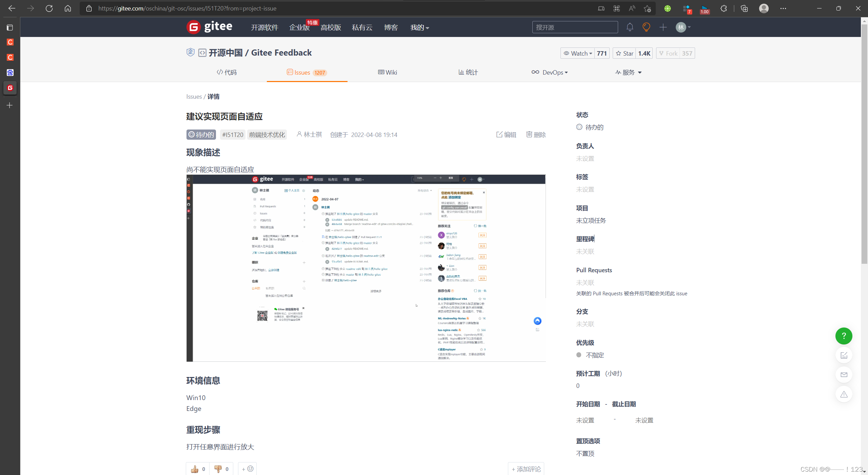Click the Gitee logo to go home
Viewport: 868px width, 475px height.
coord(210,27)
